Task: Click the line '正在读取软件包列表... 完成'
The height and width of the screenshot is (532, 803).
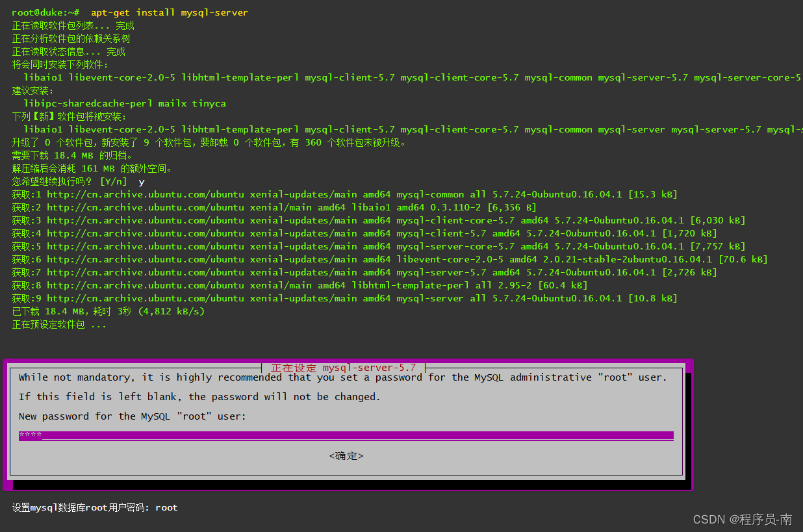Action: (x=73, y=25)
